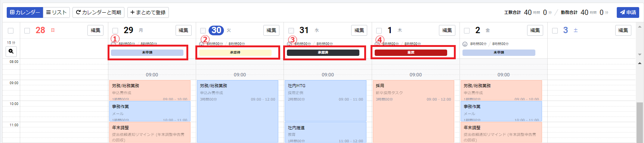Open the 労務/総務業務 event on Friday 2
Viewport: 644px width, 143px height.
coord(501,90)
